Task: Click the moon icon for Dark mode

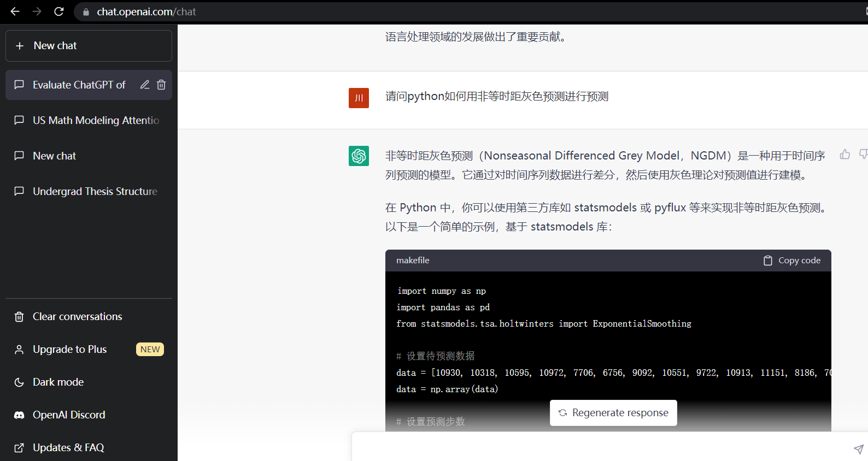Action: pyautogui.click(x=19, y=382)
